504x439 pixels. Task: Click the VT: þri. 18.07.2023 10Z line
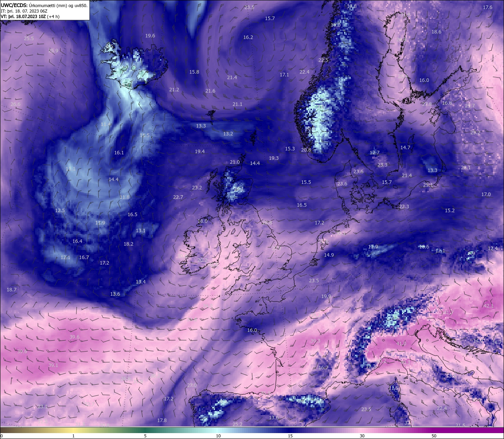[30, 17]
